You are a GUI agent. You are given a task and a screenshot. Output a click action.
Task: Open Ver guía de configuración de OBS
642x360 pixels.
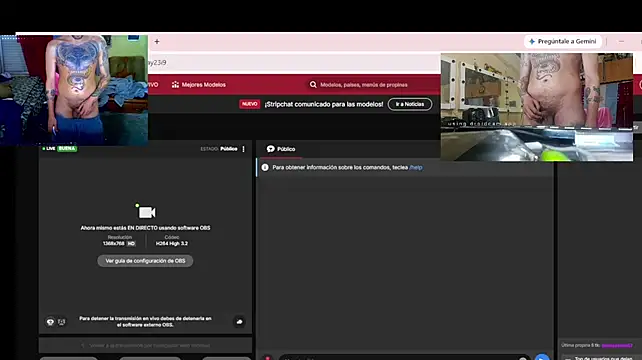tap(145, 261)
